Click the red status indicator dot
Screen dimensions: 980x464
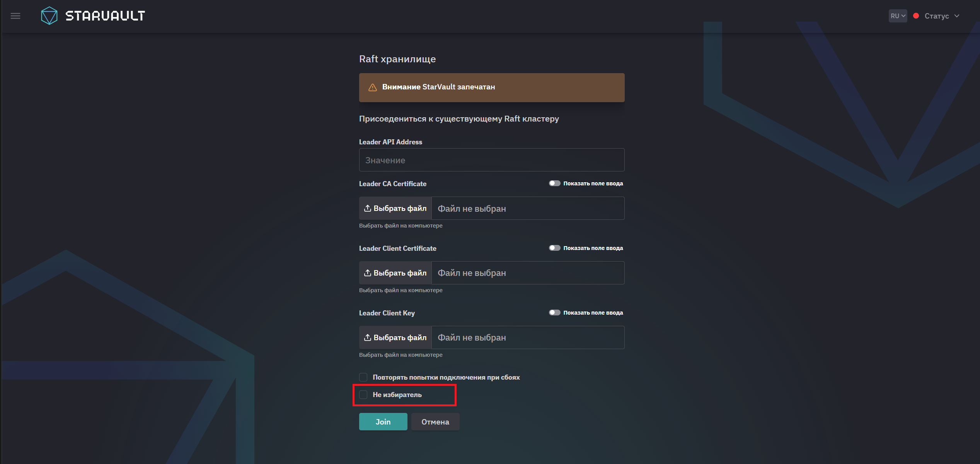[x=916, y=16]
